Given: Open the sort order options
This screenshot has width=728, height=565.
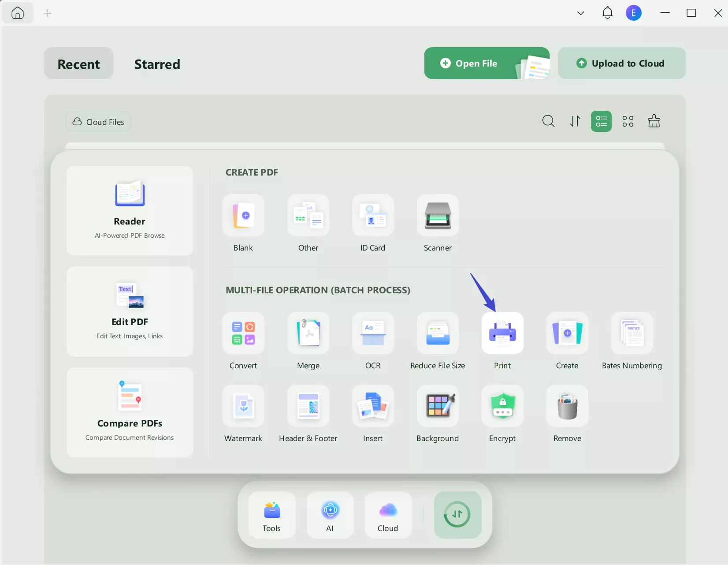Looking at the screenshot, I should tap(575, 121).
